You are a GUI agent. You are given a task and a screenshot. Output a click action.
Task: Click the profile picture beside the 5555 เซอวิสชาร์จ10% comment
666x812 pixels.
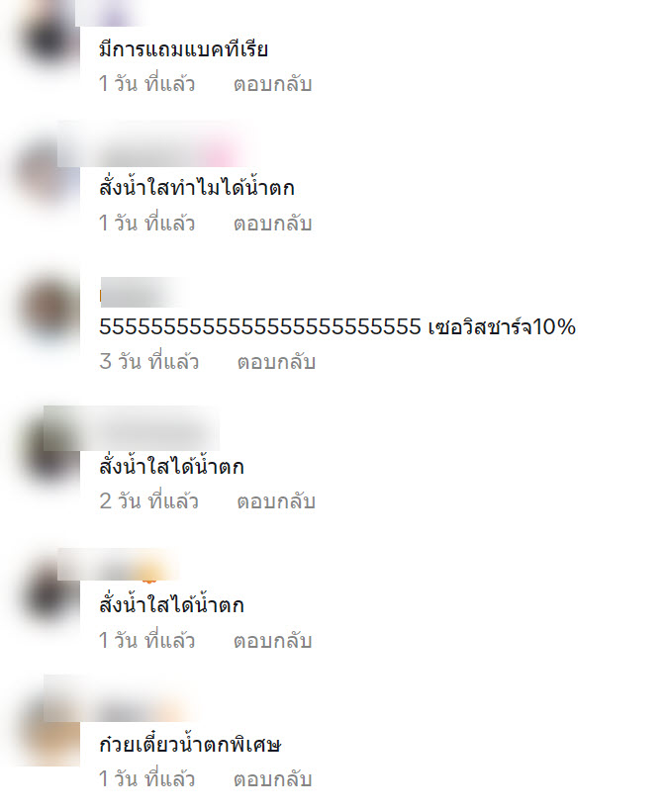49,310
